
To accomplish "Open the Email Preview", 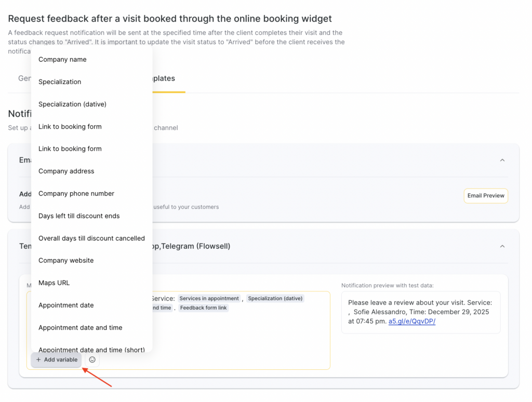I will tap(486, 196).
